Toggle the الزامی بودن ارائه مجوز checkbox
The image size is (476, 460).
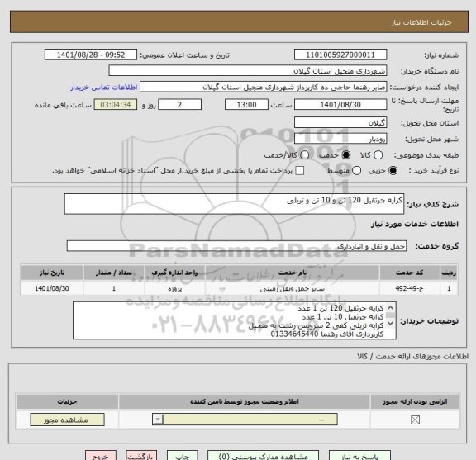[x=415, y=420]
